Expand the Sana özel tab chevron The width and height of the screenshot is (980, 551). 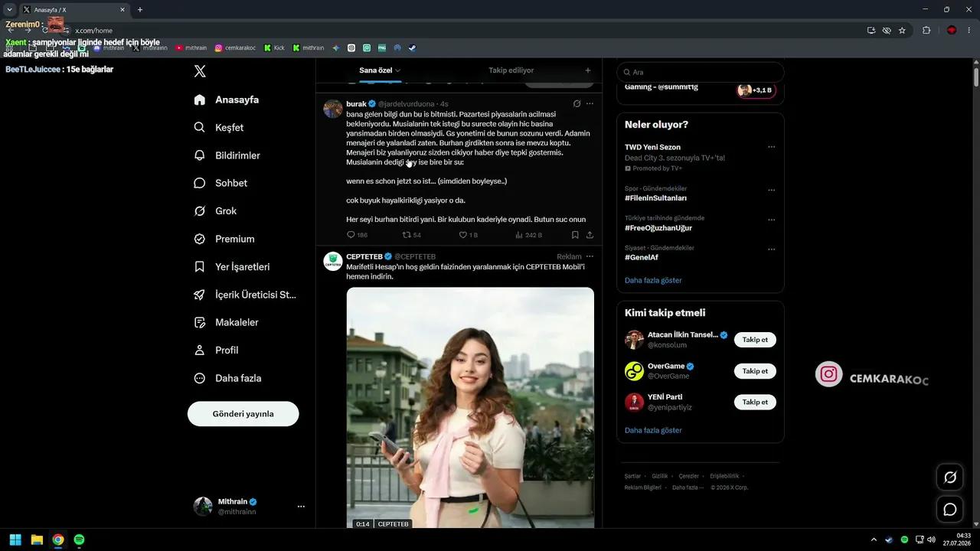[398, 70]
